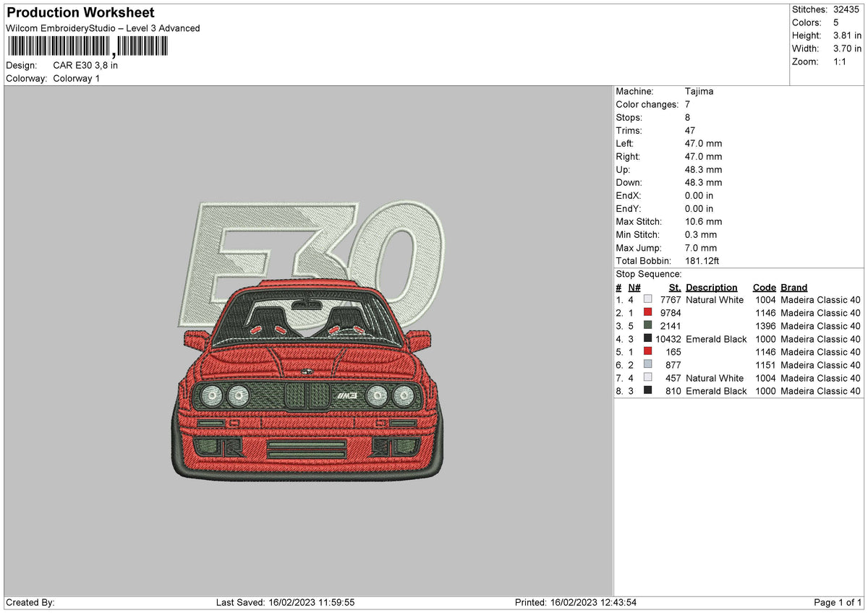Select the Left value 47.0 mm
Image resolution: width=868 pixels, height=613 pixels.
tap(703, 144)
